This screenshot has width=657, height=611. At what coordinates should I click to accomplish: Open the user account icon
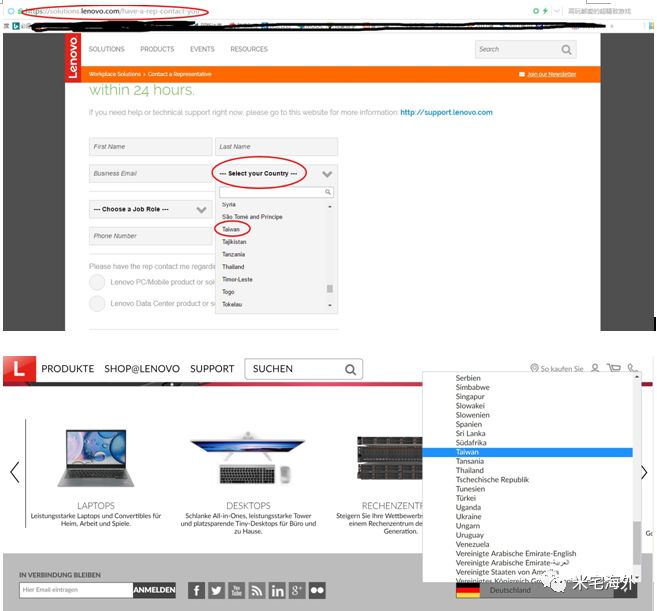595,368
